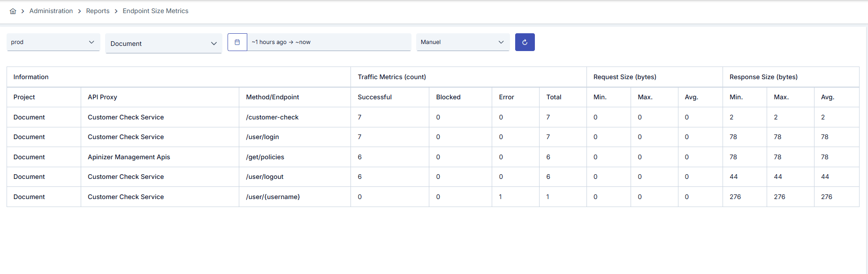Go to Administration breadcrumb

click(x=51, y=11)
